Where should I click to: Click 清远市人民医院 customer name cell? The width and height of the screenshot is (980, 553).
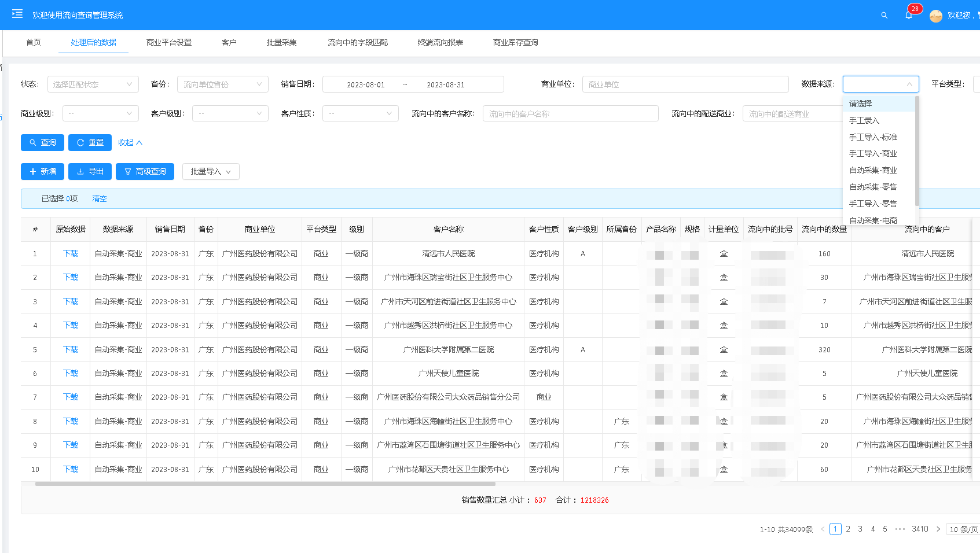point(449,253)
